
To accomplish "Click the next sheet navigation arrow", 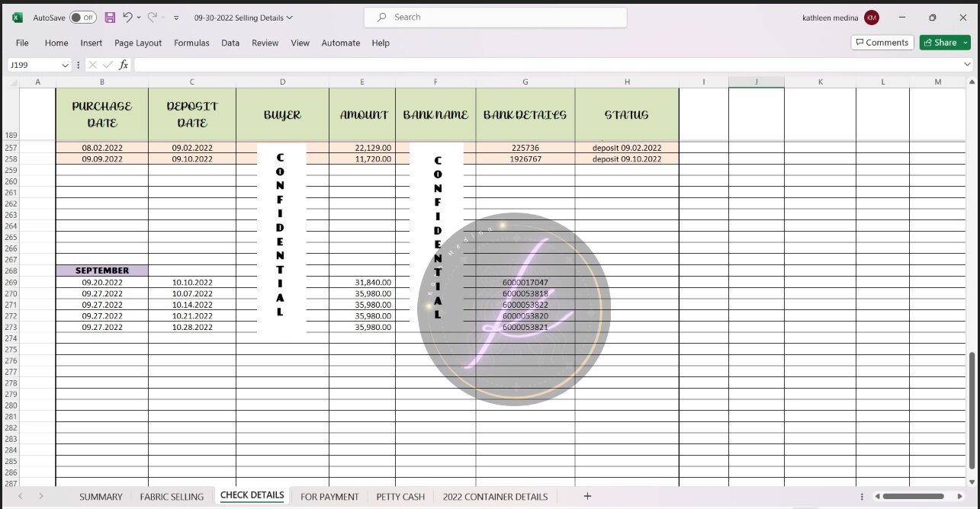I will click(x=40, y=496).
